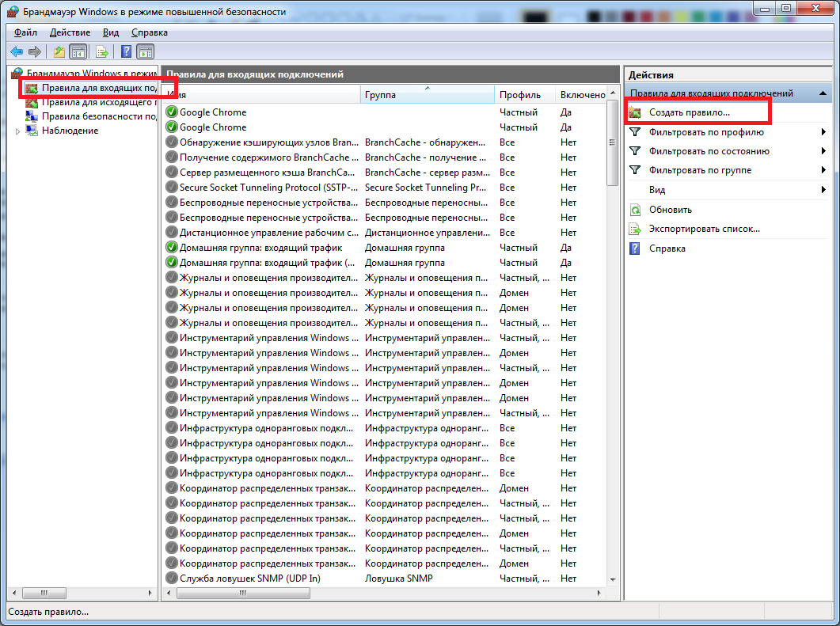
Task: Click Создать правило in the Actions pane
Action: tap(689, 113)
